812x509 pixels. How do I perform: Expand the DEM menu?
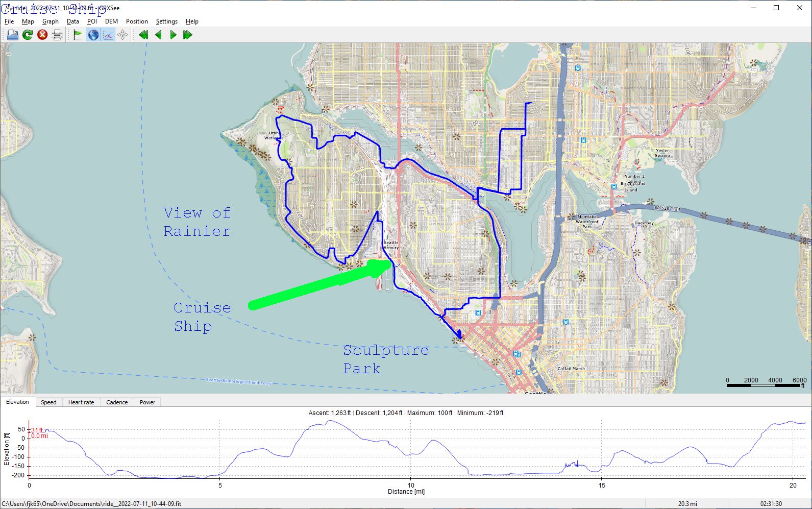(x=111, y=21)
